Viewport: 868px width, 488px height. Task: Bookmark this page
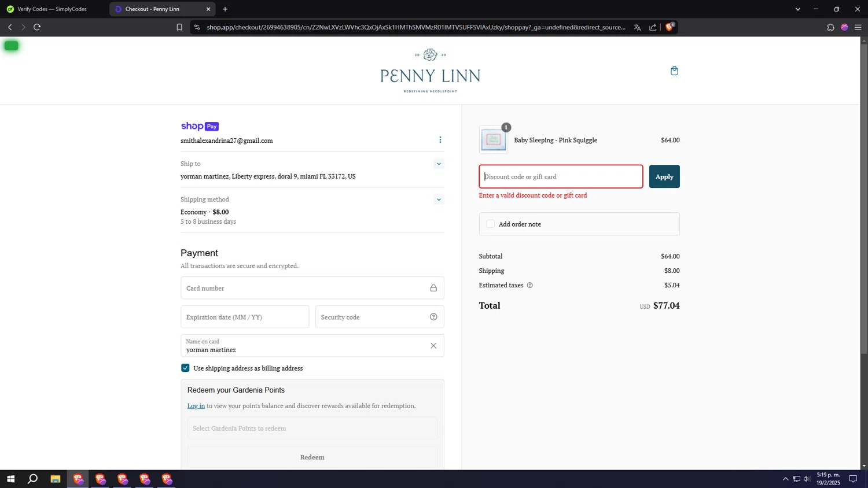[x=179, y=27]
